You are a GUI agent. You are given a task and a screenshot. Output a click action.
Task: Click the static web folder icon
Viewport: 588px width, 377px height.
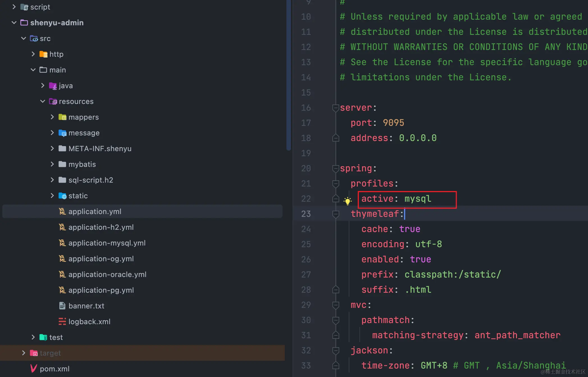62,196
